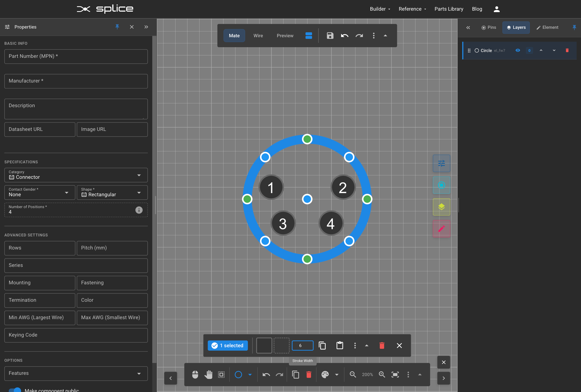581x392 pixels.
Task: Click the marquee select tool icon
Action: (221, 374)
